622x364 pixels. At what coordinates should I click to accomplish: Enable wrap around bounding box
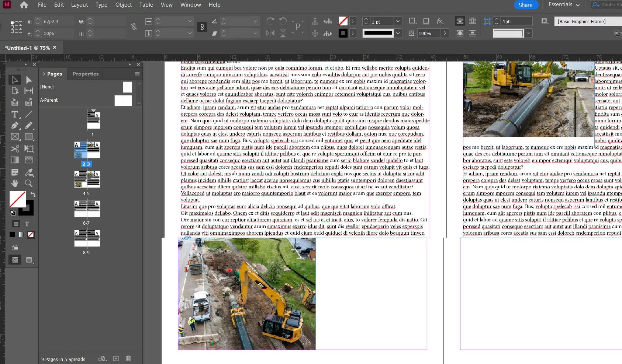[x=473, y=21]
